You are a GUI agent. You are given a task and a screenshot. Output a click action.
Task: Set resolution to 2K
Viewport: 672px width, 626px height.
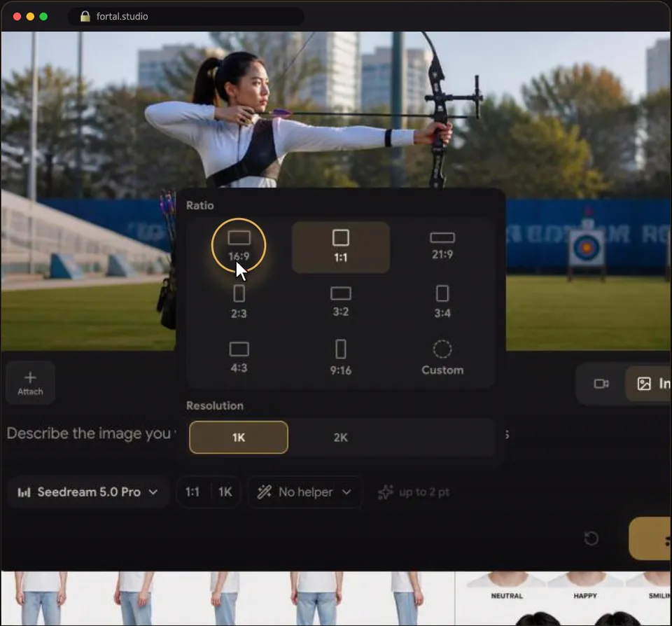coord(341,438)
